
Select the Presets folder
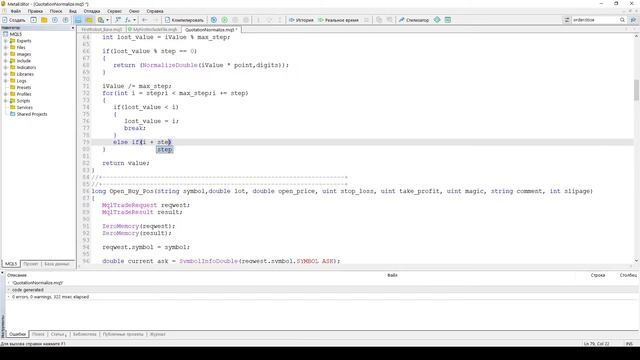[24, 87]
